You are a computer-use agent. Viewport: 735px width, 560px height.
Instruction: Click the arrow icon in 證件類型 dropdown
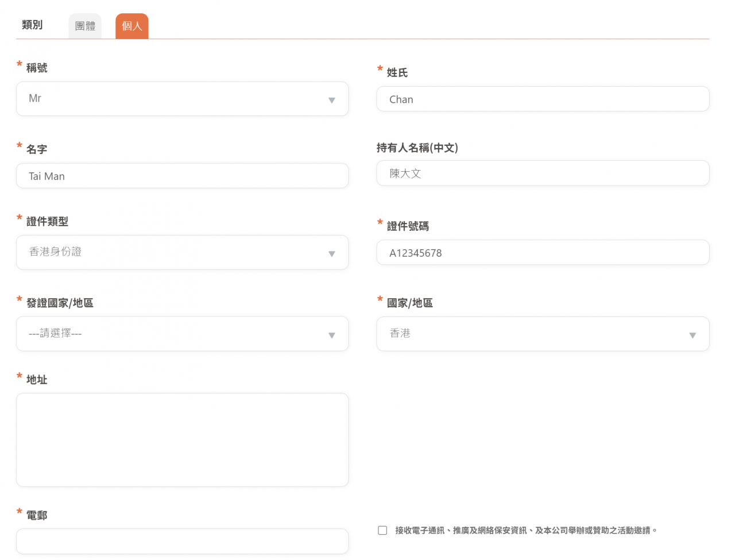tap(331, 253)
